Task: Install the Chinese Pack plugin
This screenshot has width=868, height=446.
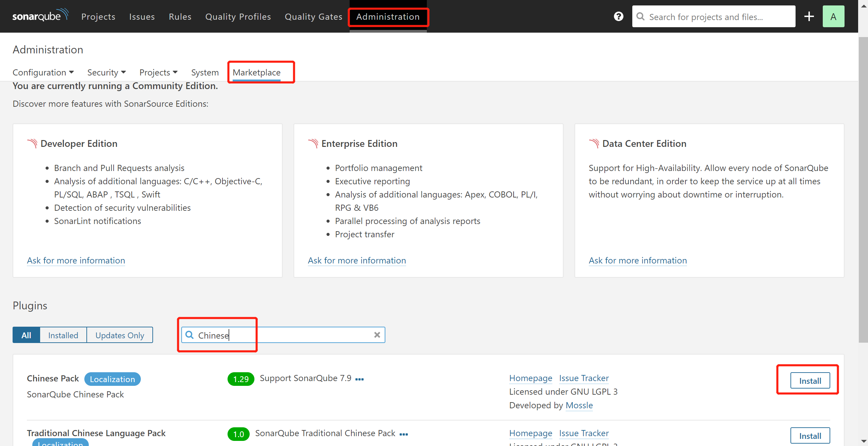Action: [x=810, y=380]
